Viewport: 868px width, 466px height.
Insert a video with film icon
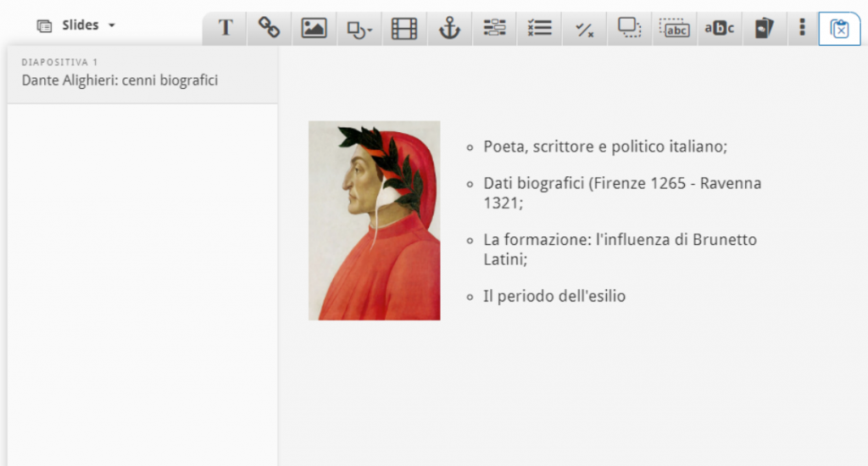(404, 28)
